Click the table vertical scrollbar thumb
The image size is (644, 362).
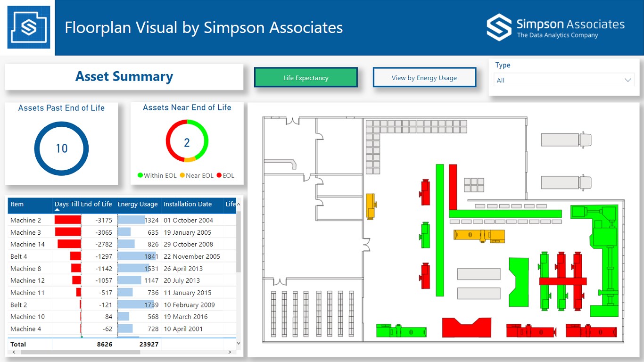pos(239,241)
